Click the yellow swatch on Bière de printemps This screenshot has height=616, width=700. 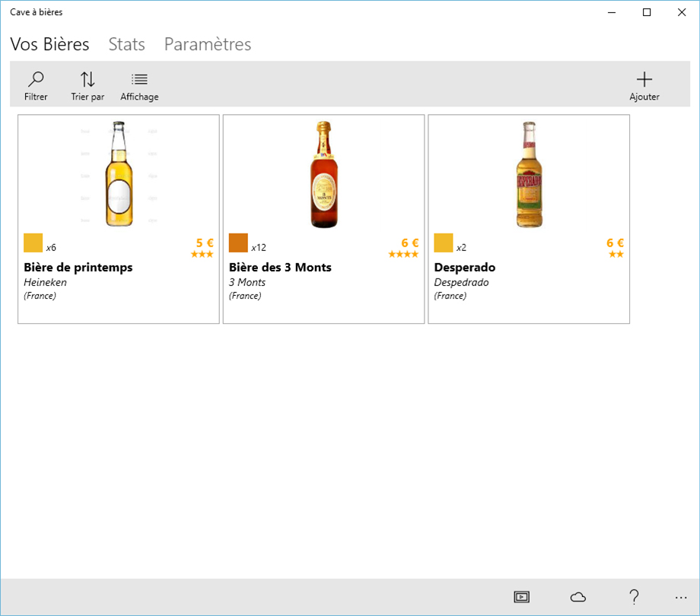[33, 243]
